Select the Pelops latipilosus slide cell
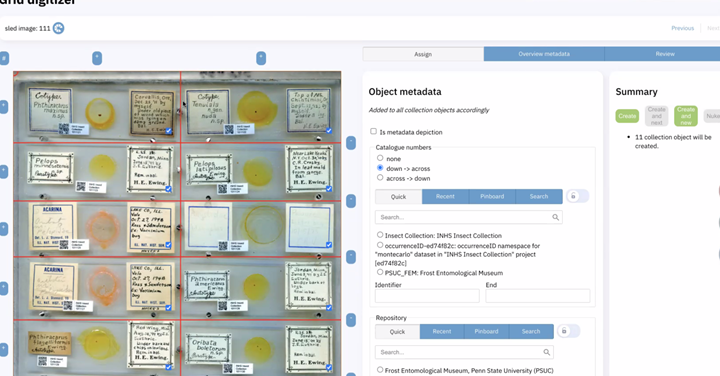The width and height of the screenshot is (720, 376). pyautogui.click(x=261, y=172)
